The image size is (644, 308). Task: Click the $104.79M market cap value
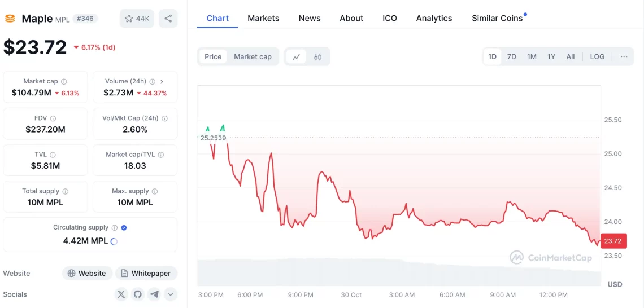coord(31,93)
